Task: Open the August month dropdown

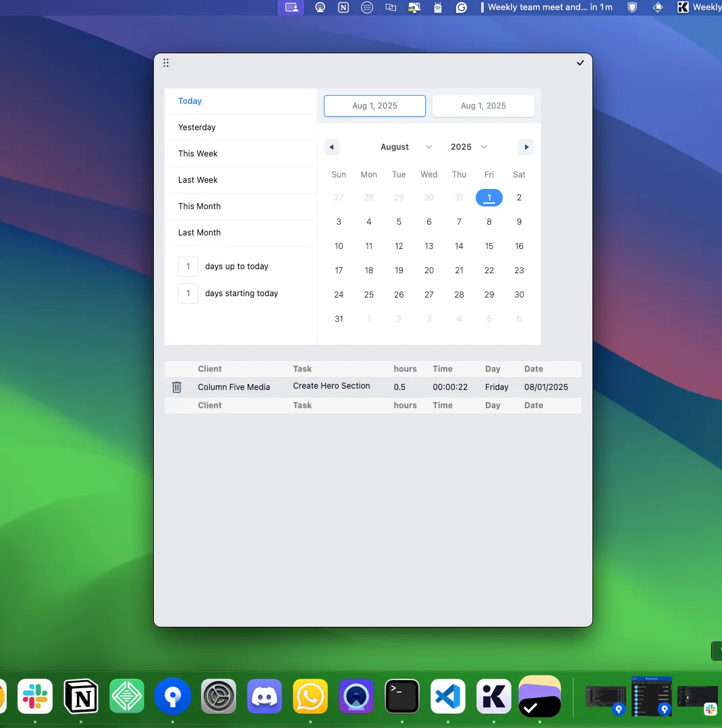Action: pos(406,147)
